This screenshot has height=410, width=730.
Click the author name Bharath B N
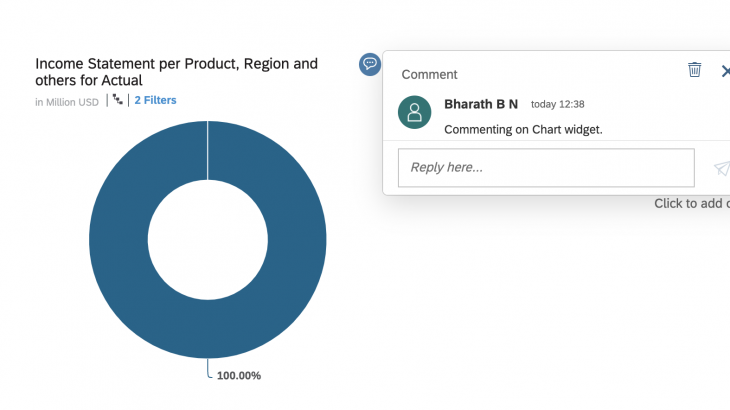481,104
